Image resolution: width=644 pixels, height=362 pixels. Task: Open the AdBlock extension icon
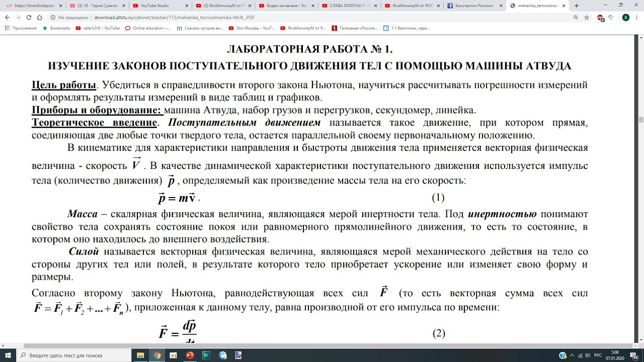click(x=600, y=17)
